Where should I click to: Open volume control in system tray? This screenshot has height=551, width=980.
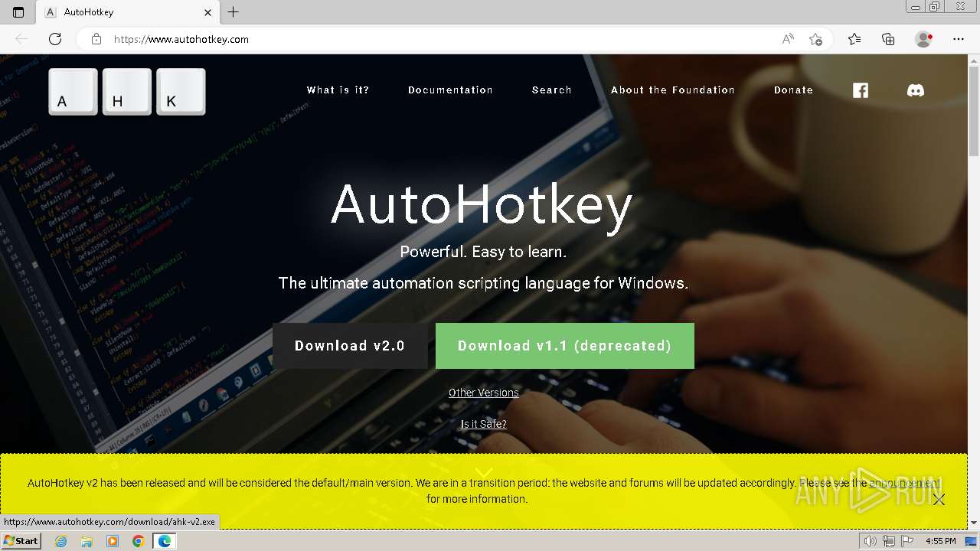(x=870, y=541)
